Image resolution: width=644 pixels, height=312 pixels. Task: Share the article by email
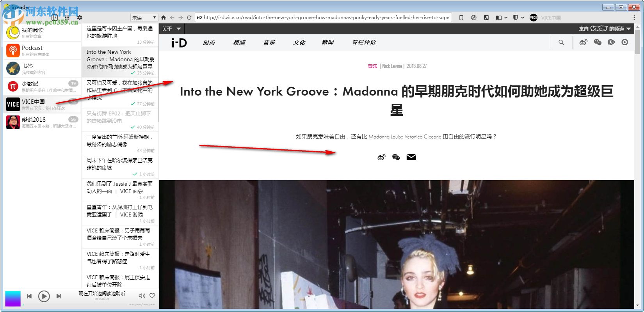coord(411,157)
